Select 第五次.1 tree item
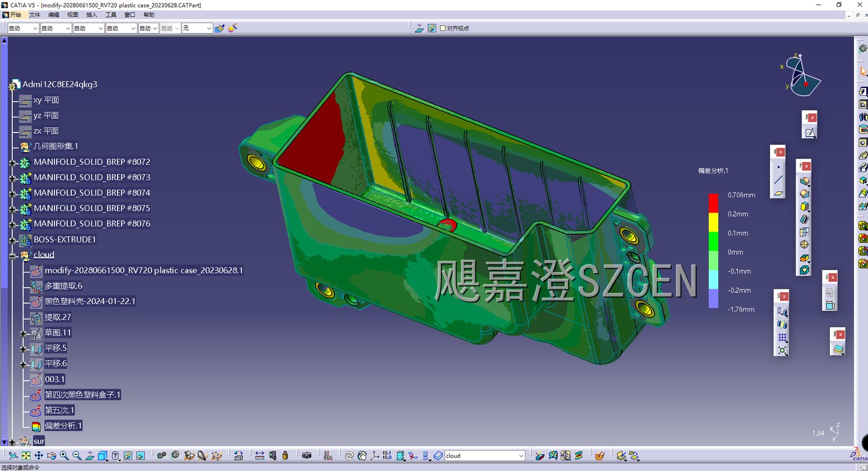 point(59,410)
